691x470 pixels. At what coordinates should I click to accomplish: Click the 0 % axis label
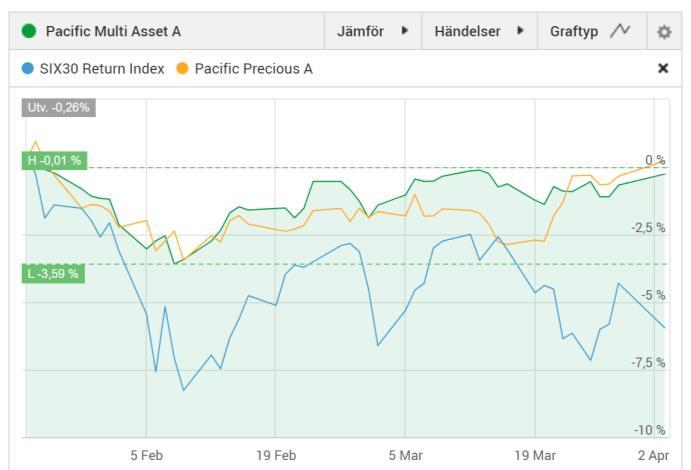point(655,160)
